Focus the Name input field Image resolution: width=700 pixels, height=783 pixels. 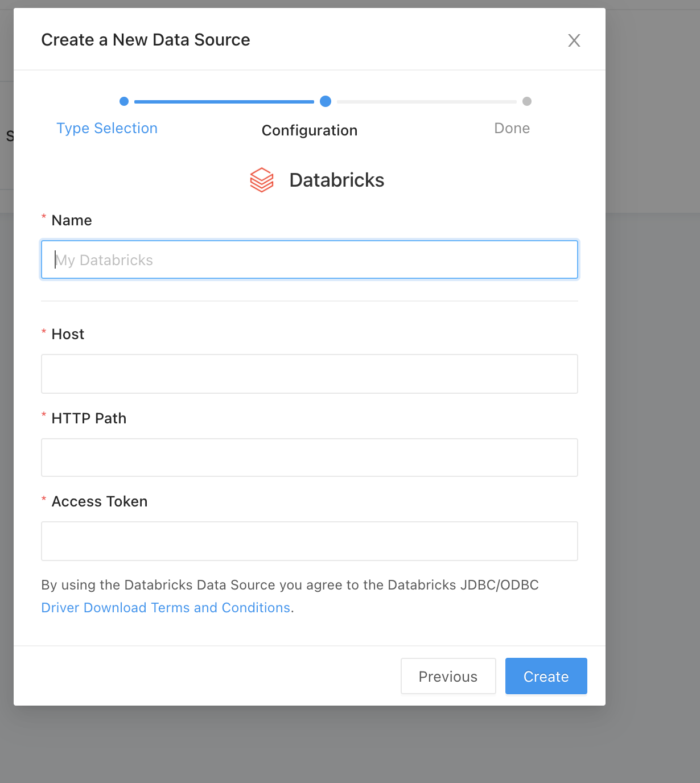310,259
